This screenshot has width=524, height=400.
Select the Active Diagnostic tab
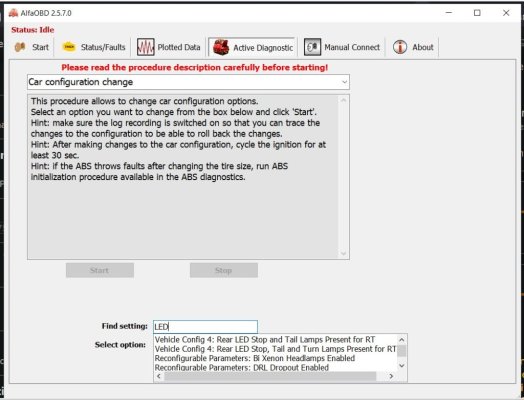253,47
